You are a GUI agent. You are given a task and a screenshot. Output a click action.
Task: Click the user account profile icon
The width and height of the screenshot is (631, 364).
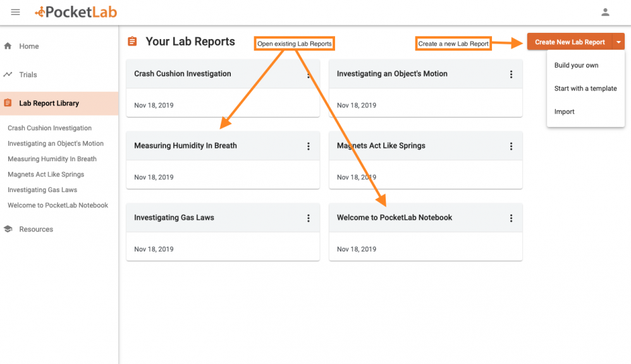[605, 12]
